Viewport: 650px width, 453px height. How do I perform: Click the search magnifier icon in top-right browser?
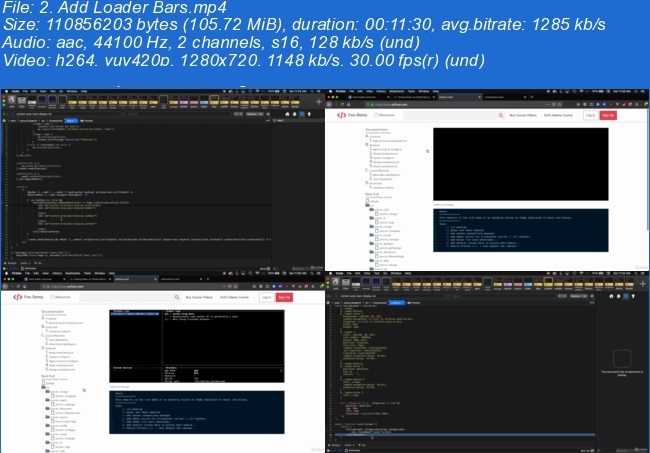pos(499,115)
